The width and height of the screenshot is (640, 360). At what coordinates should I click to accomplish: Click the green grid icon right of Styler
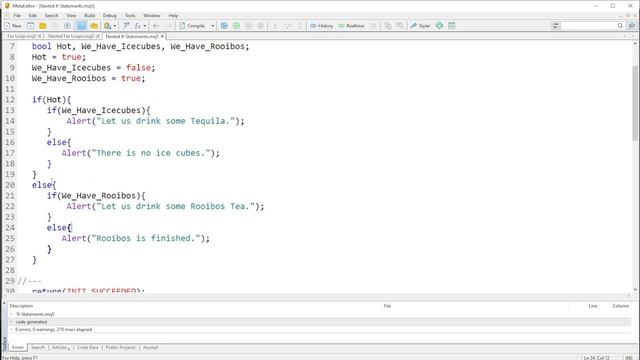451,26
